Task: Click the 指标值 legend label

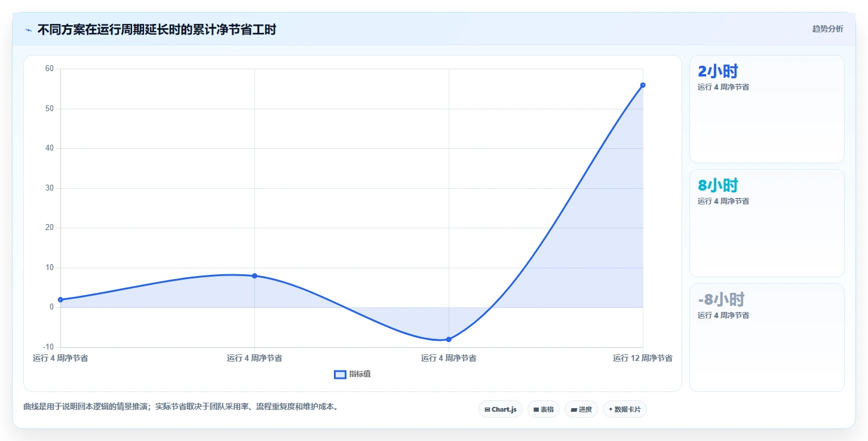Action: click(360, 374)
